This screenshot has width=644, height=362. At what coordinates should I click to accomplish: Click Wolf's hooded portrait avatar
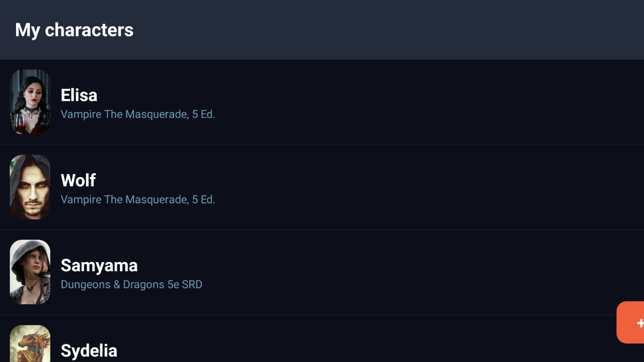[30, 187]
